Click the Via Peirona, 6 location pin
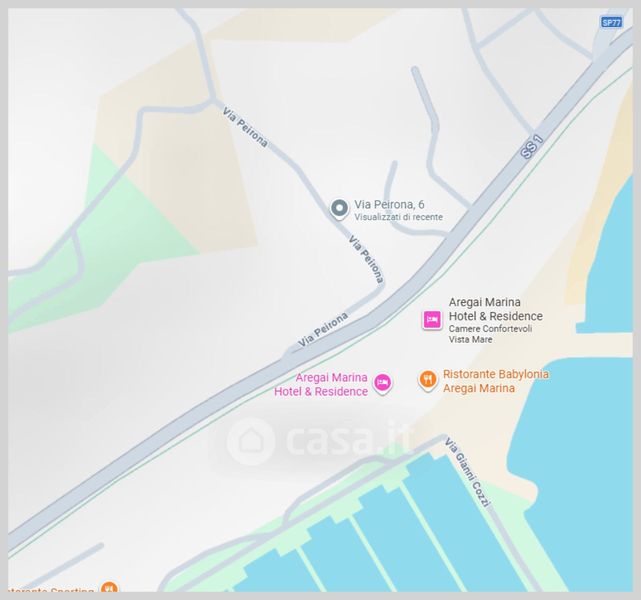The width and height of the screenshot is (641, 600). 339,209
